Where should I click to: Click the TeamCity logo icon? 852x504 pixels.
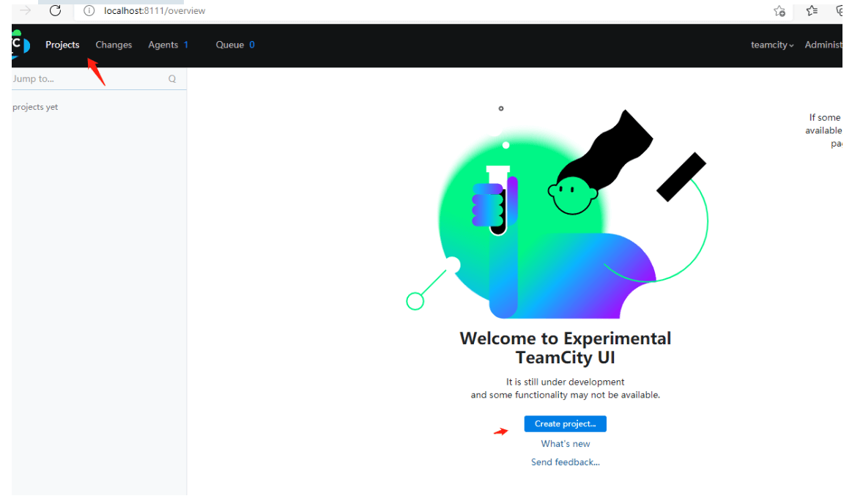click(21, 45)
